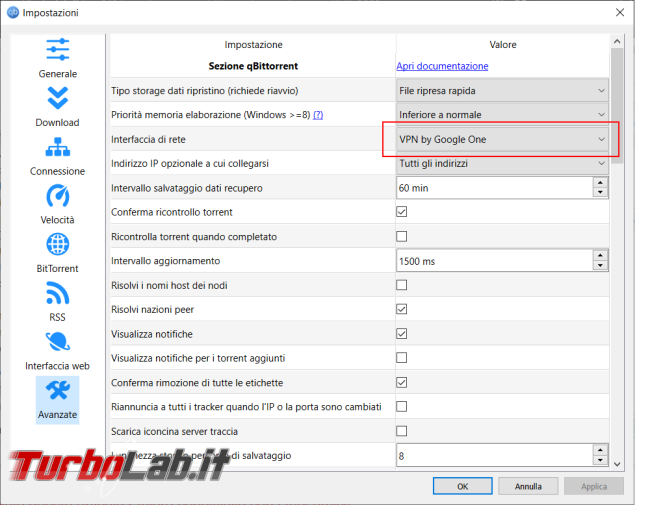Image resolution: width=650 pixels, height=505 pixels.
Task: Open Priorità memoria elaborazione dropdown
Action: coord(502,115)
